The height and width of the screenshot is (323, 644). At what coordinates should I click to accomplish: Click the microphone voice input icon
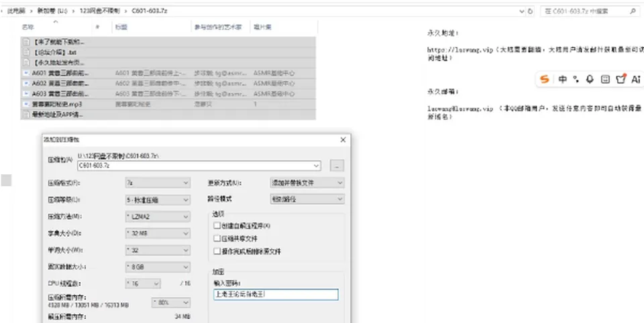(x=590, y=79)
